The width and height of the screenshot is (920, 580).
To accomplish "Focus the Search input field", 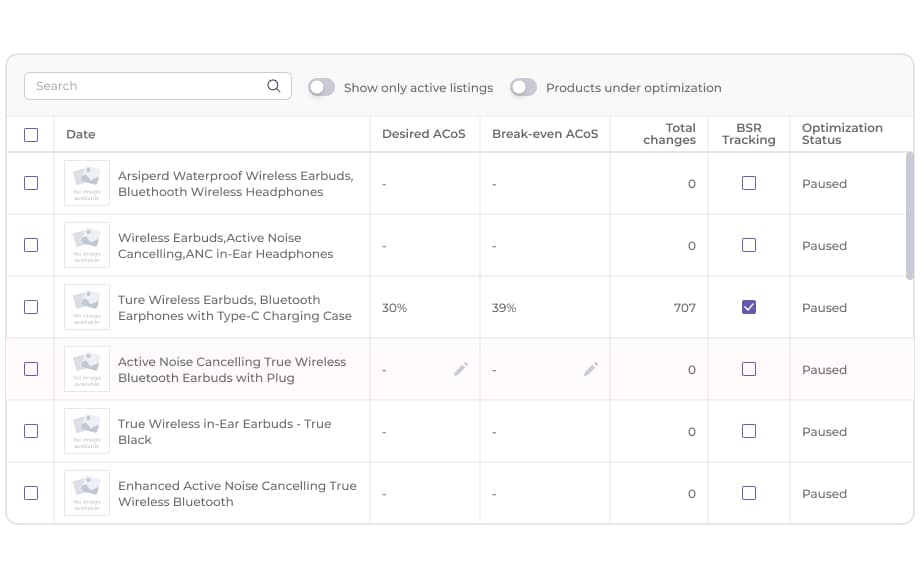I will [x=145, y=86].
